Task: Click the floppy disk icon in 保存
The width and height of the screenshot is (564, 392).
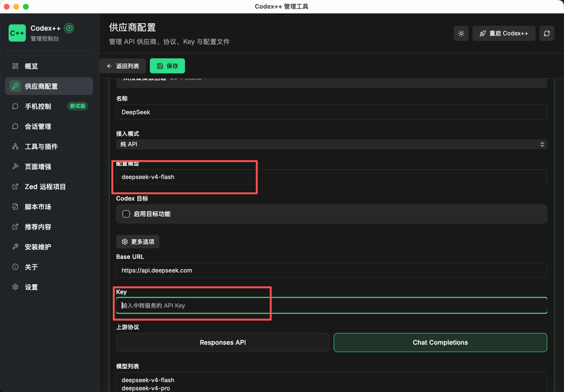Action: (x=160, y=66)
